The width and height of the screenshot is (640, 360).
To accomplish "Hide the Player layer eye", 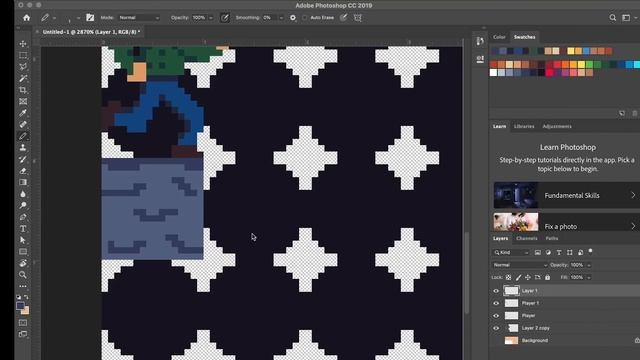I will click(x=496, y=316).
